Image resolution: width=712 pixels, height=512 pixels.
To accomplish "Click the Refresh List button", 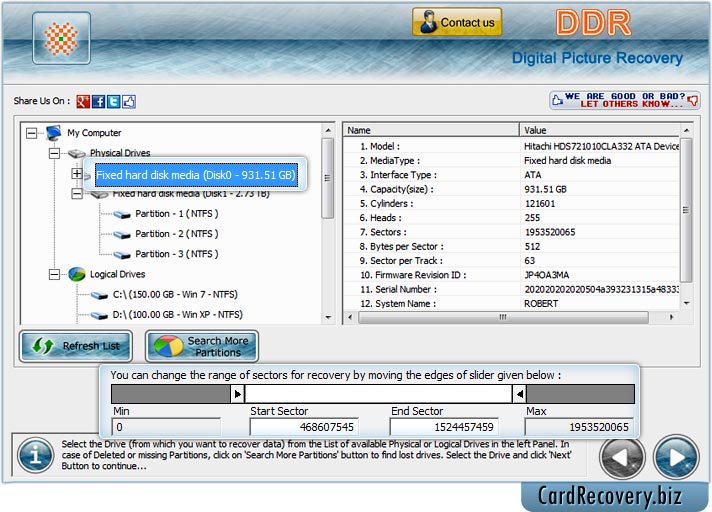I will coord(76,346).
